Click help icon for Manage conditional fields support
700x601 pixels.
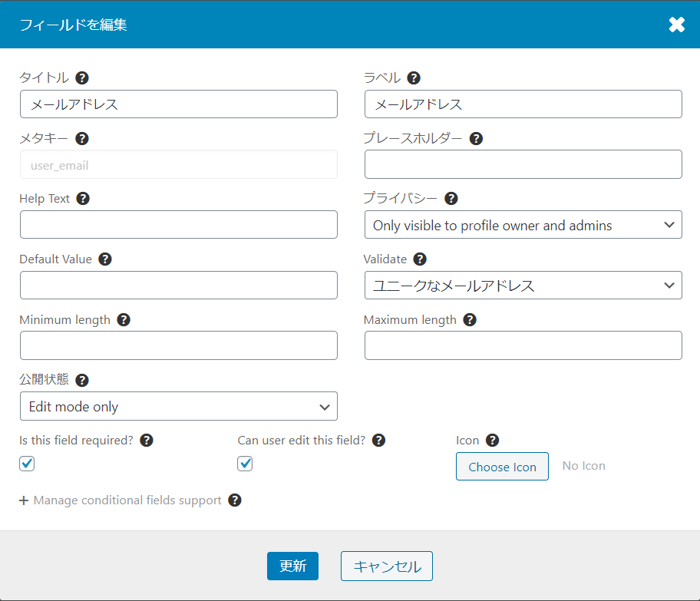pos(235,500)
